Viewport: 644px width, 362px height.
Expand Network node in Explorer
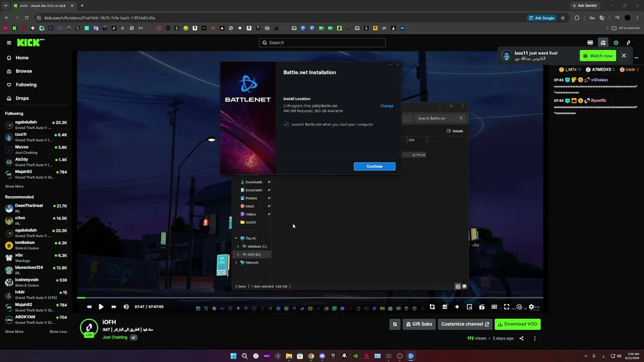(236, 262)
